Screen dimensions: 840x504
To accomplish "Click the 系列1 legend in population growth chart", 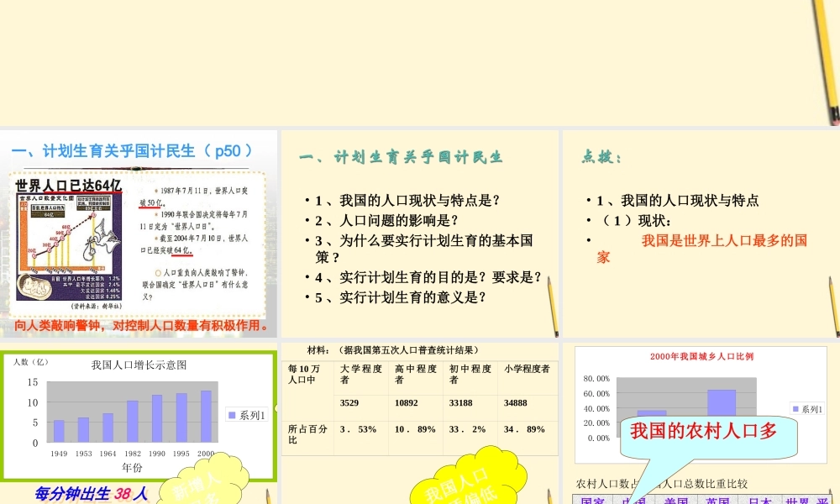I will pyautogui.click(x=246, y=415).
